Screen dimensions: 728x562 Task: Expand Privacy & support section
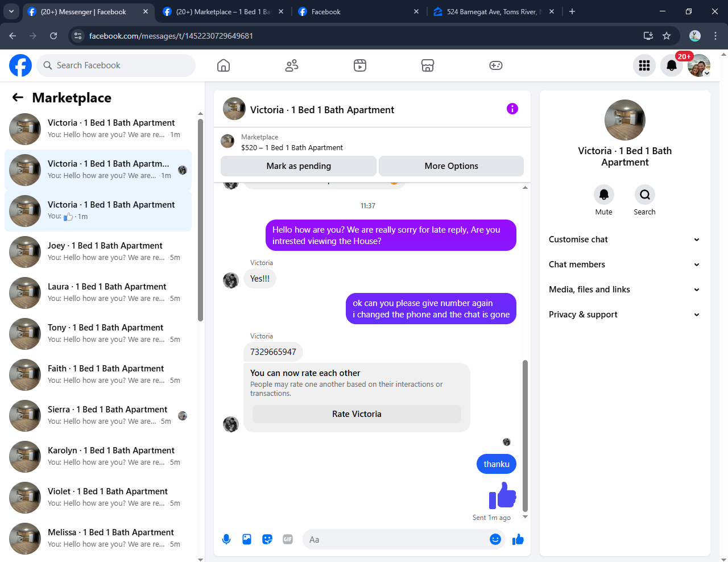[x=624, y=315]
